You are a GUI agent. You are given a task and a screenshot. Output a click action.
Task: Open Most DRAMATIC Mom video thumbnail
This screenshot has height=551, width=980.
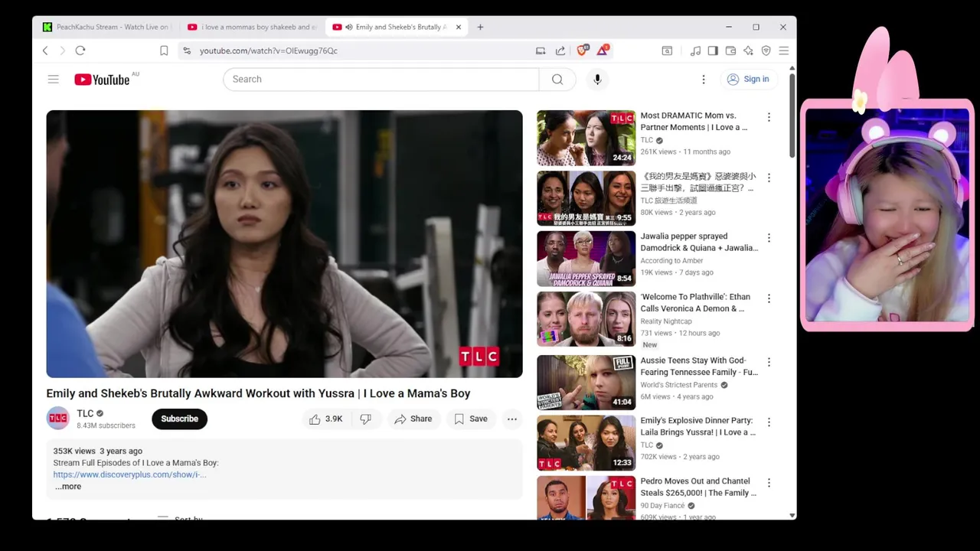586,139
